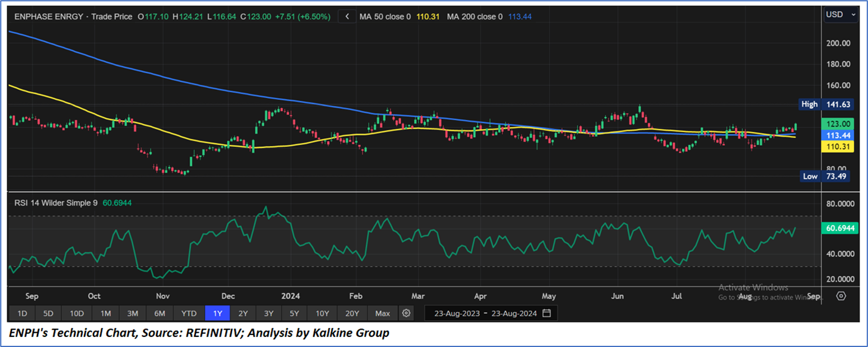Click the MA 50 close indicator label

tap(385, 17)
